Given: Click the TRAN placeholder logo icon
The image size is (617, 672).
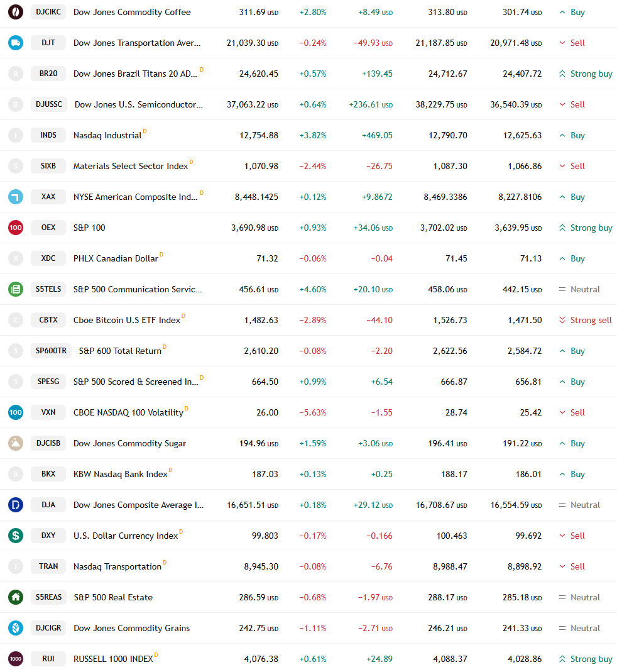Looking at the screenshot, I should coord(16,566).
